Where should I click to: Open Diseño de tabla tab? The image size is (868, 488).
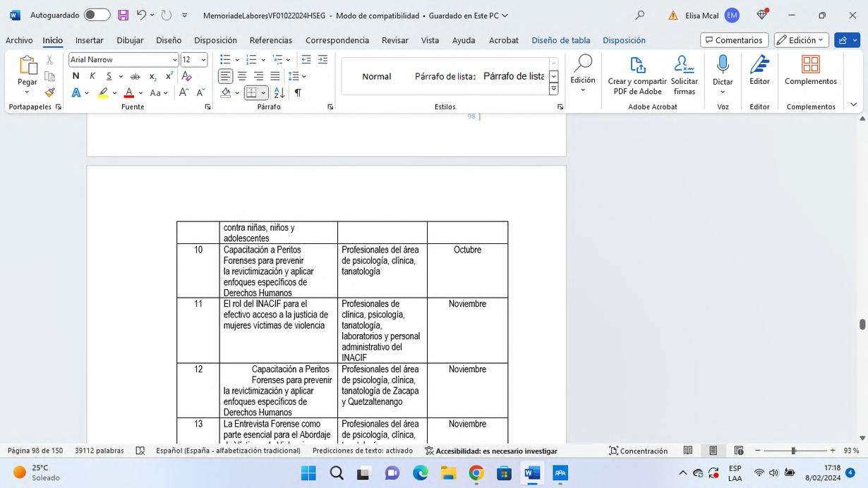click(x=561, y=40)
